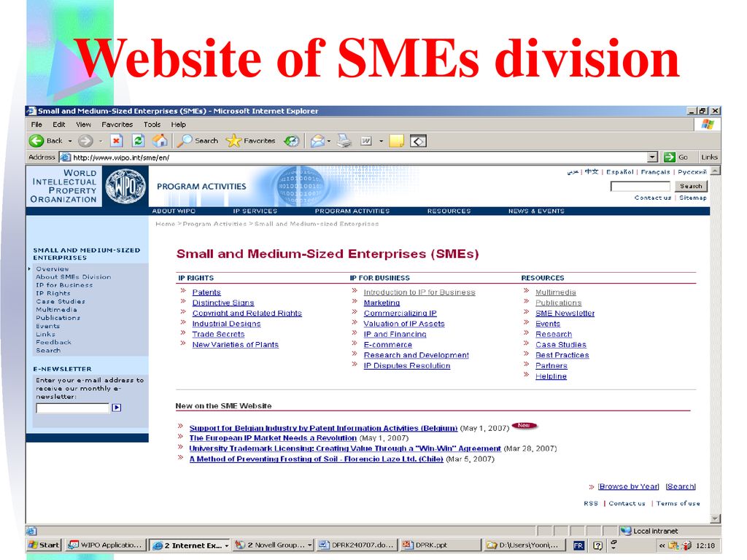Expand the 2 Novell Group taskbar group
Image resolution: width=747 pixels, height=560 pixels.
[309, 545]
